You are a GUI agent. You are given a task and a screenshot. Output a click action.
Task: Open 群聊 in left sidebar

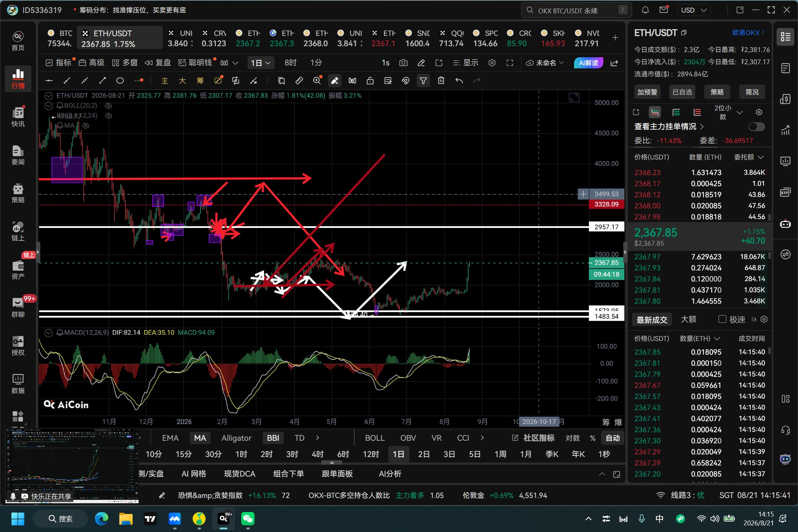click(x=18, y=308)
